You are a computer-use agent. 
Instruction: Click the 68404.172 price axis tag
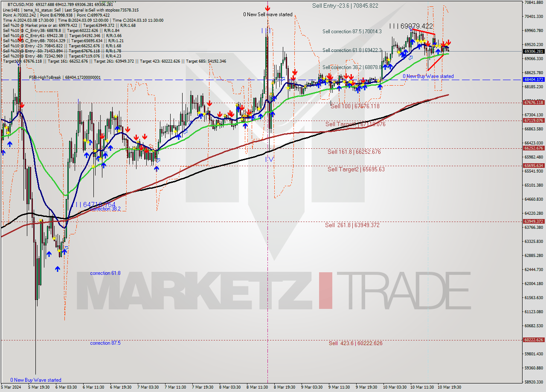click(x=534, y=80)
